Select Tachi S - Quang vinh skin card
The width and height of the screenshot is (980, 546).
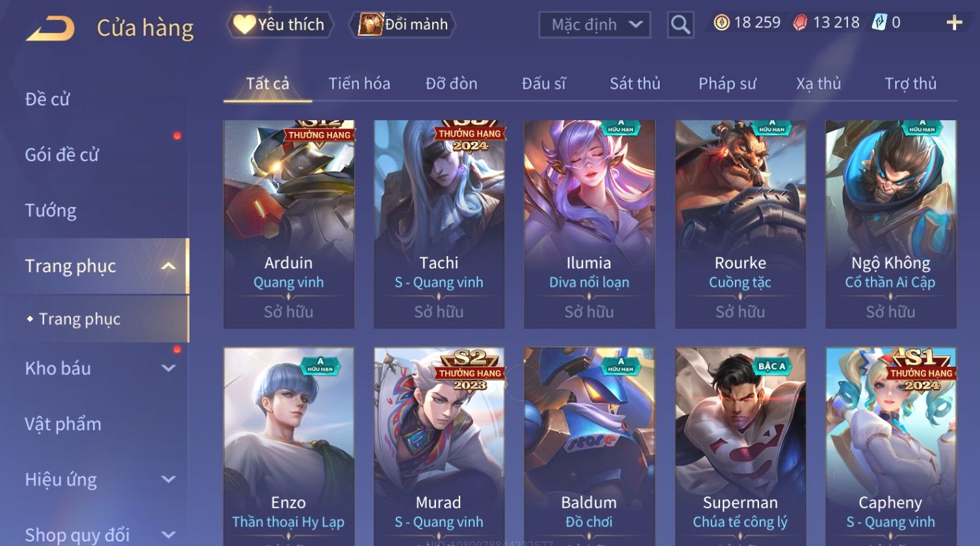point(439,224)
